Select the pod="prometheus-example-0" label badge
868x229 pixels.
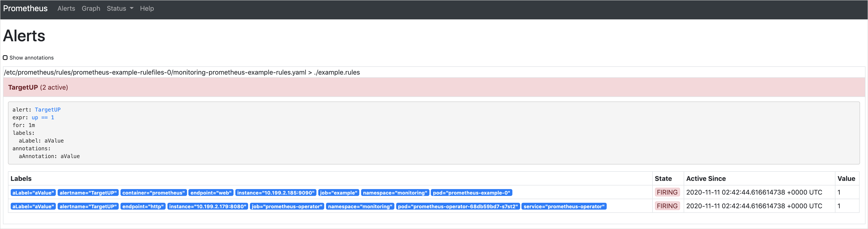point(471,193)
